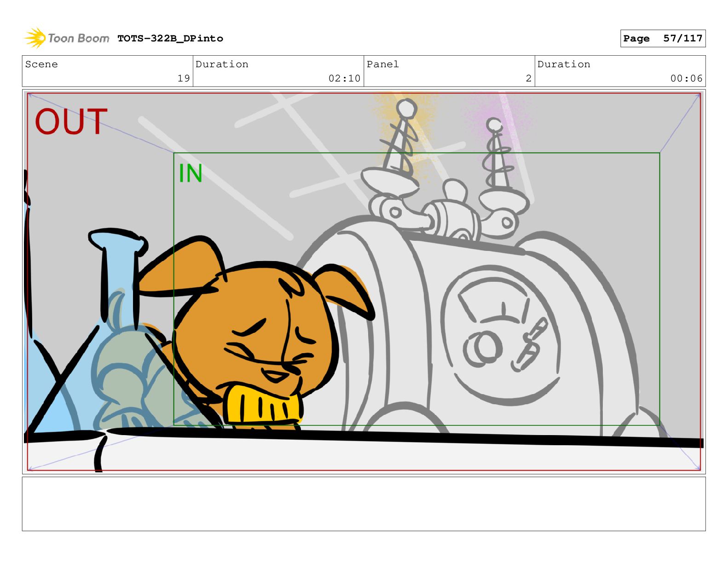Click the Scene label cell
728x564 pixels.
click(x=108, y=71)
